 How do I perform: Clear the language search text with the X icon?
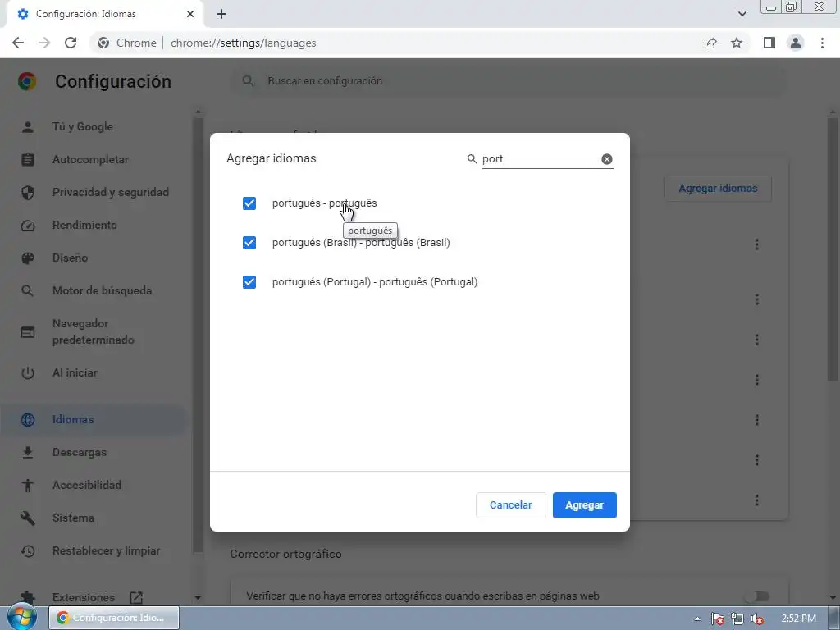606,159
